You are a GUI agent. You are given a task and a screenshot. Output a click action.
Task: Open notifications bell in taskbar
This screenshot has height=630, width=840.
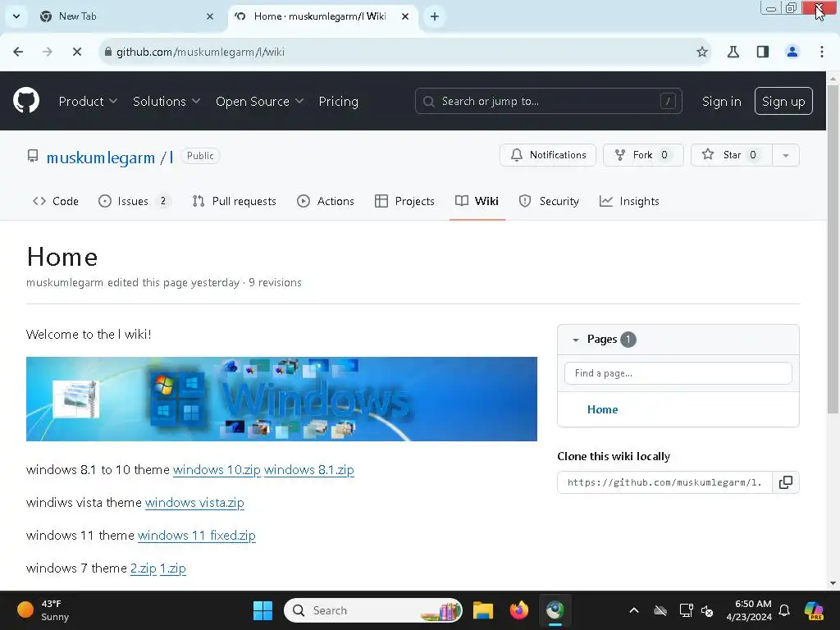pyautogui.click(x=784, y=610)
